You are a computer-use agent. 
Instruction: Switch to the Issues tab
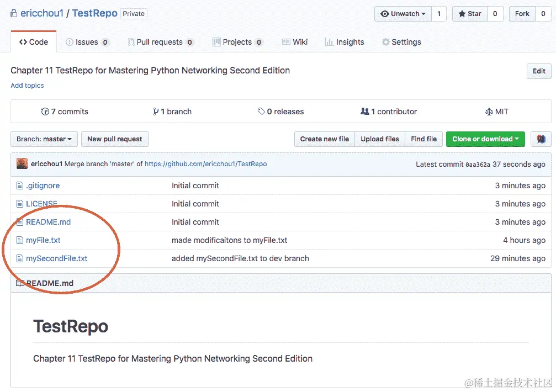[x=87, y=42]
